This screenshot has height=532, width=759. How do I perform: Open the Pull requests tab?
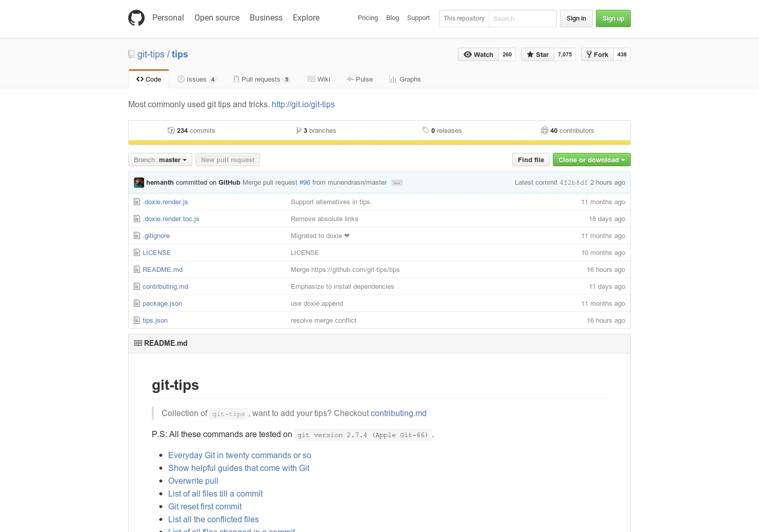[x=262, y=79]
